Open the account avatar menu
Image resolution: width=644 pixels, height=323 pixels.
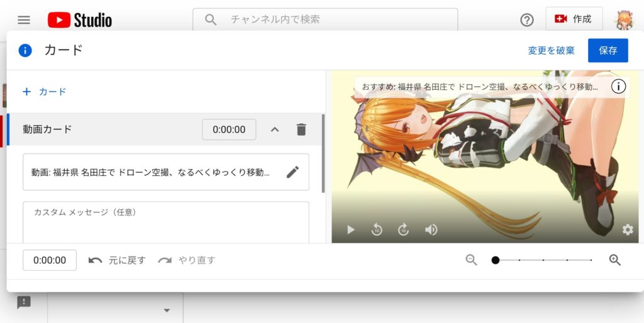[625, 19]
